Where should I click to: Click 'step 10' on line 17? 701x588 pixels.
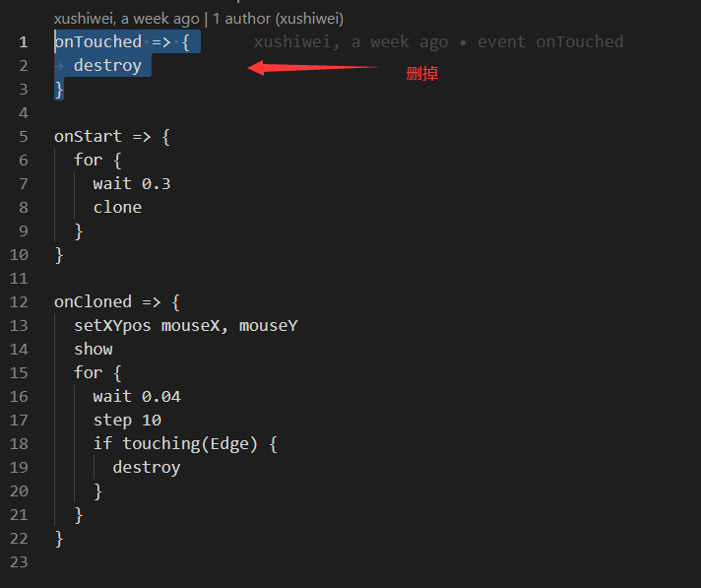[x=127, y=421]
